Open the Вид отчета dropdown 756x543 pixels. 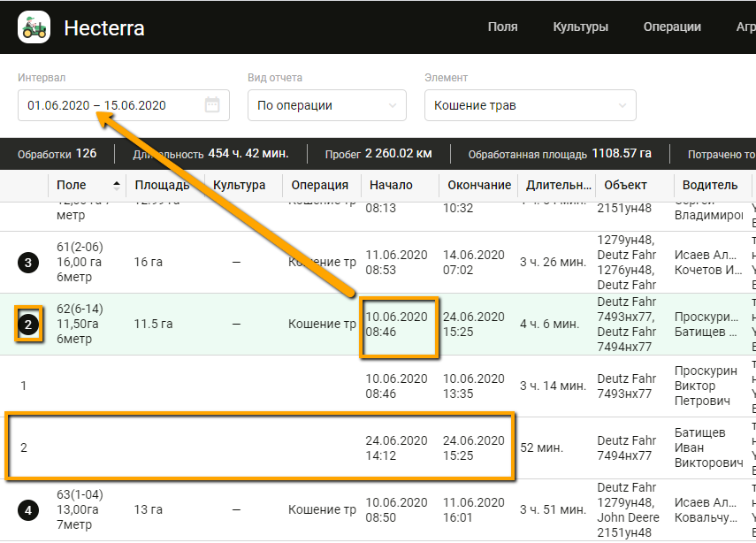coord(326,105)
